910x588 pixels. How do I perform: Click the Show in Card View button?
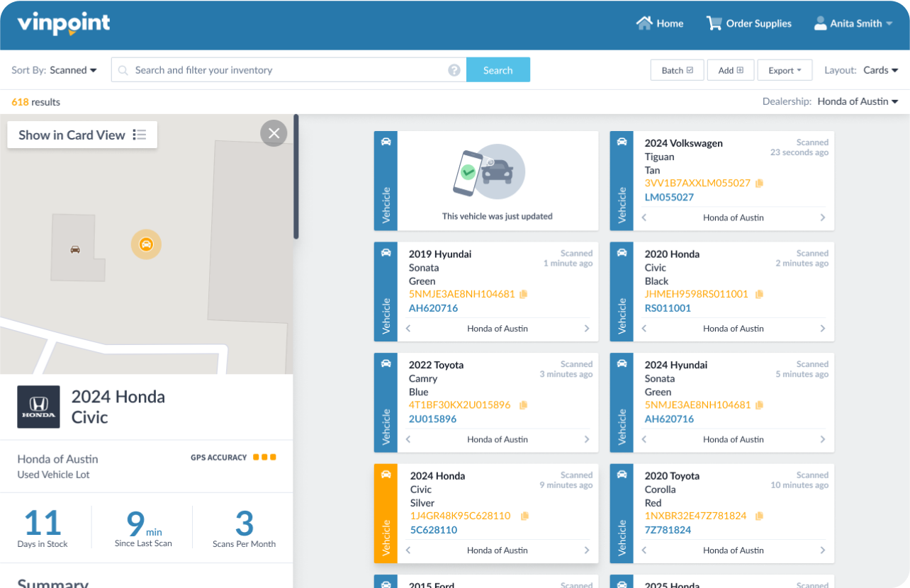(x=82, y=134)
